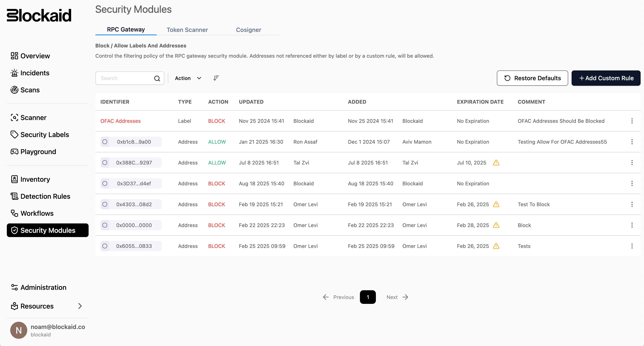644x346 pixels.
Task: Click the ADDED column header
Action: coord(357,102)
